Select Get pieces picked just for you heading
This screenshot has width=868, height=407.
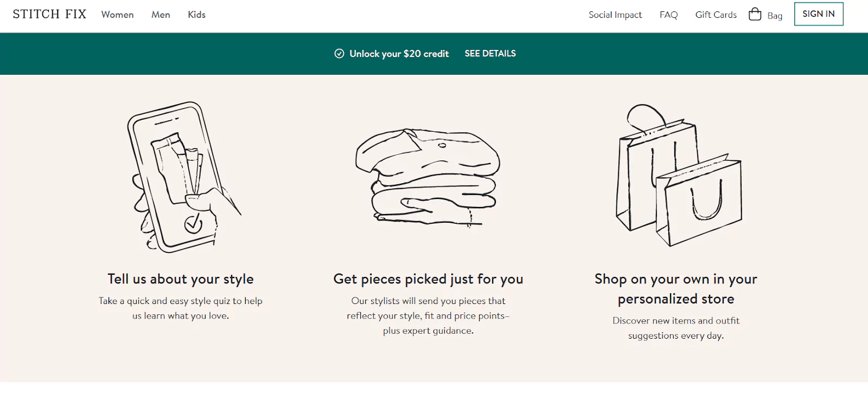(x=428, y=279)
